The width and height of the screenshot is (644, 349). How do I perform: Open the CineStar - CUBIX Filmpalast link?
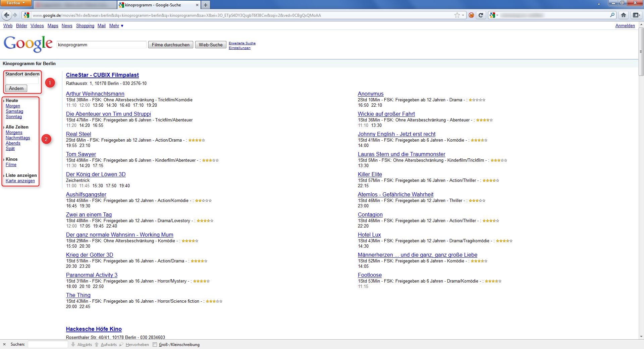[102, 75]
